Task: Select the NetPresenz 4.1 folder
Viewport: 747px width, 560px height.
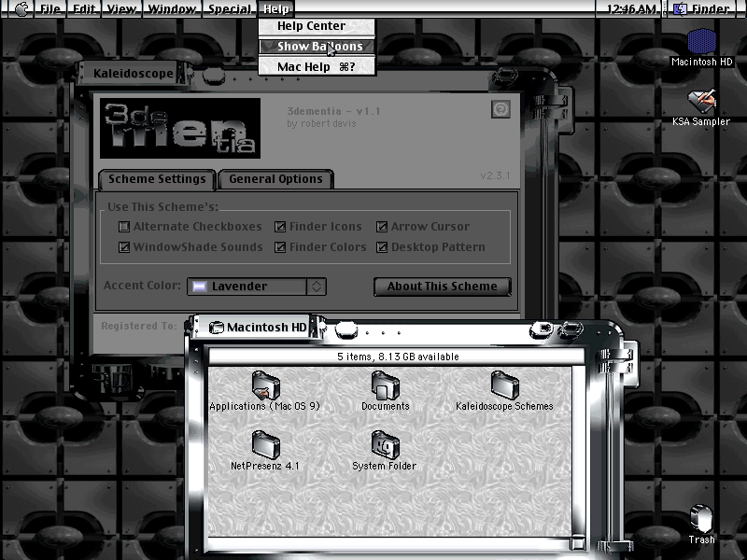Action: [x=265, y=445]
